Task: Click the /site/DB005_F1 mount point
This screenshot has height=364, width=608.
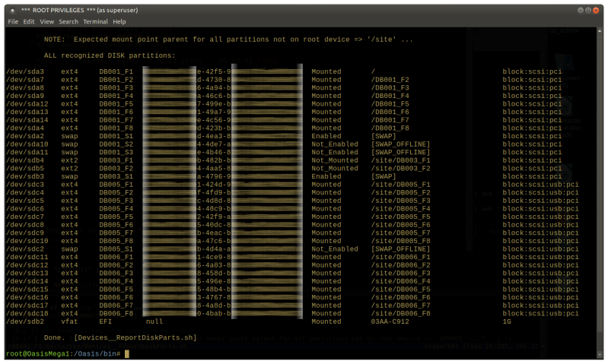Action: pos(400,185)
